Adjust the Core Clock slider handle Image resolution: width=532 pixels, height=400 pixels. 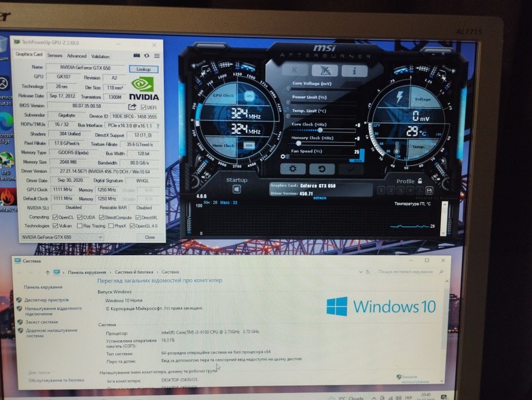[x=320, y=130]
